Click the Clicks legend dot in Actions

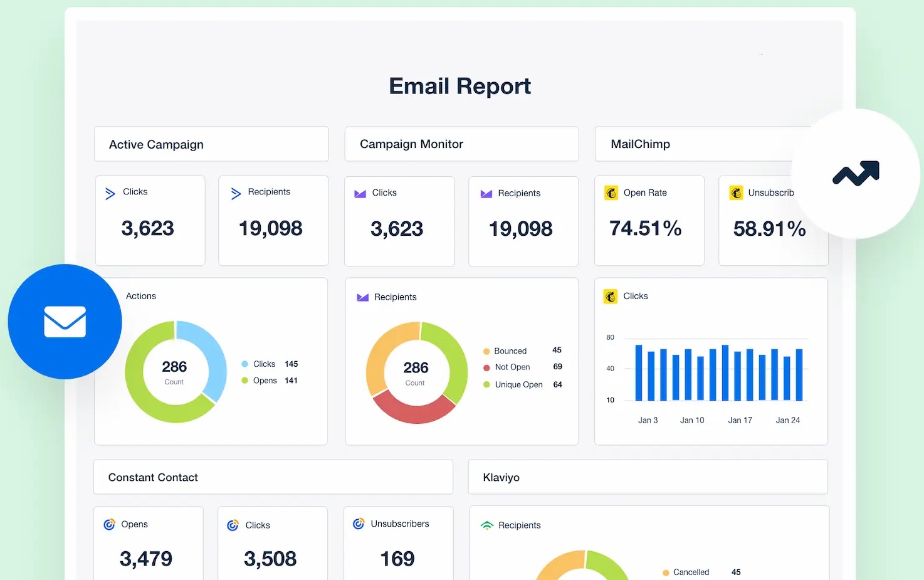[x=244, y=364]
